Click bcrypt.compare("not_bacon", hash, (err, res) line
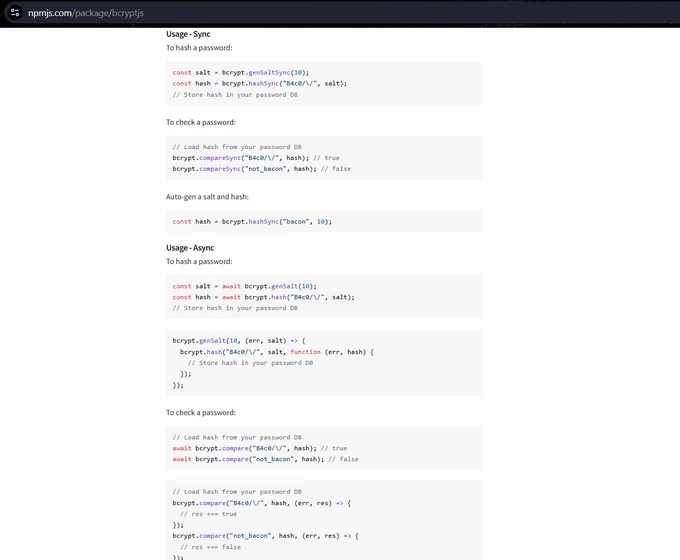Screen dimensions: 680x560 pyautogui.click(x=265, y=536)
